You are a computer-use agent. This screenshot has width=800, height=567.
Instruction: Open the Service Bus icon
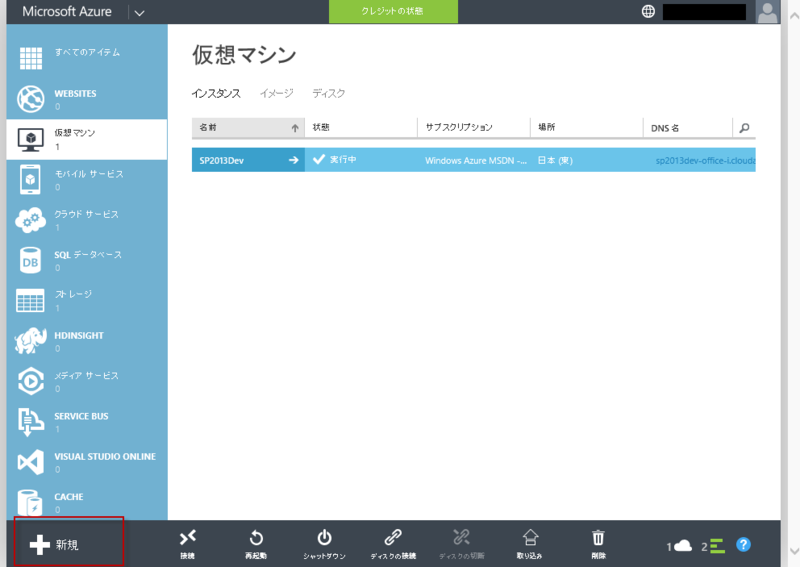click(31, 422)
